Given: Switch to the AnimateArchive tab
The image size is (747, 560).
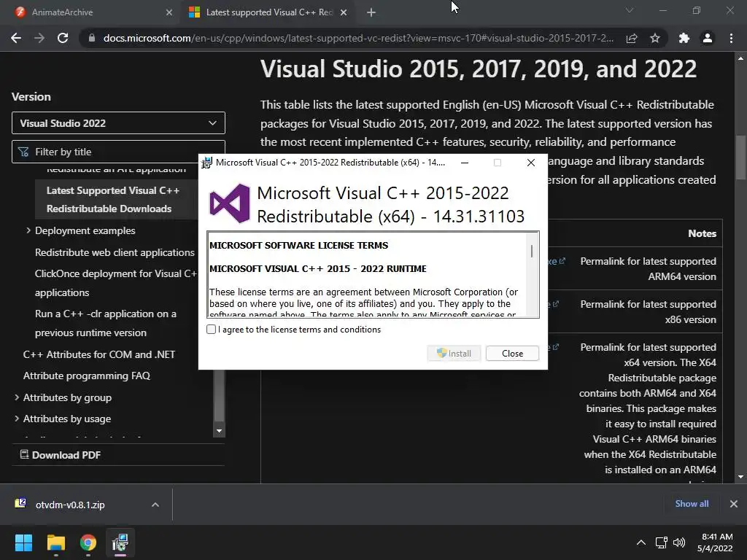Looking at the screenshot, I should tap(90, 12).
